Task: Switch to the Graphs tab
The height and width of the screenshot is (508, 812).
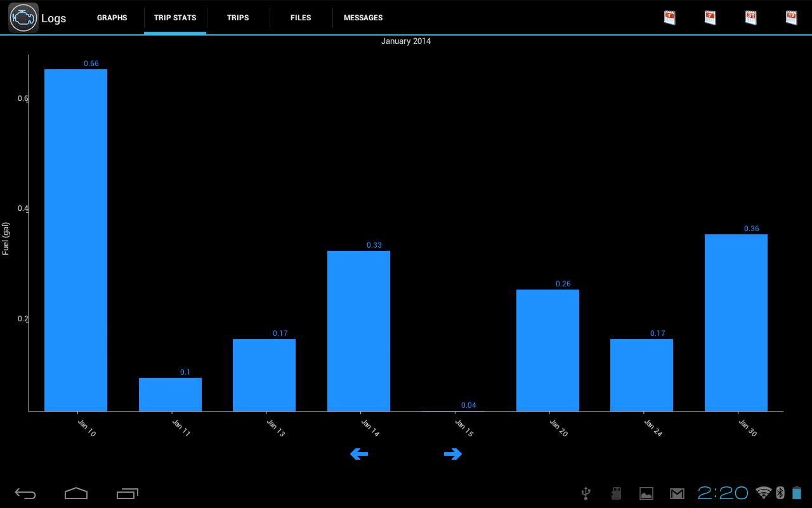Action: (x=112, y=18)
